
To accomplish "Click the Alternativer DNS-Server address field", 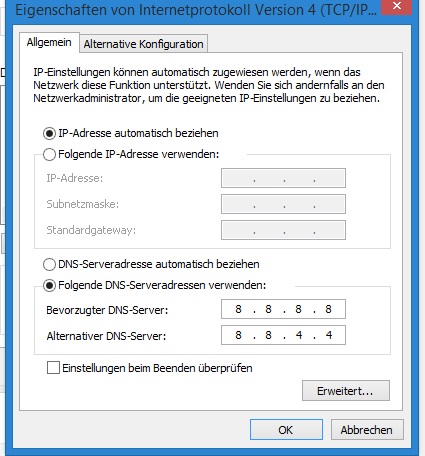I will [x=283, y=335].
